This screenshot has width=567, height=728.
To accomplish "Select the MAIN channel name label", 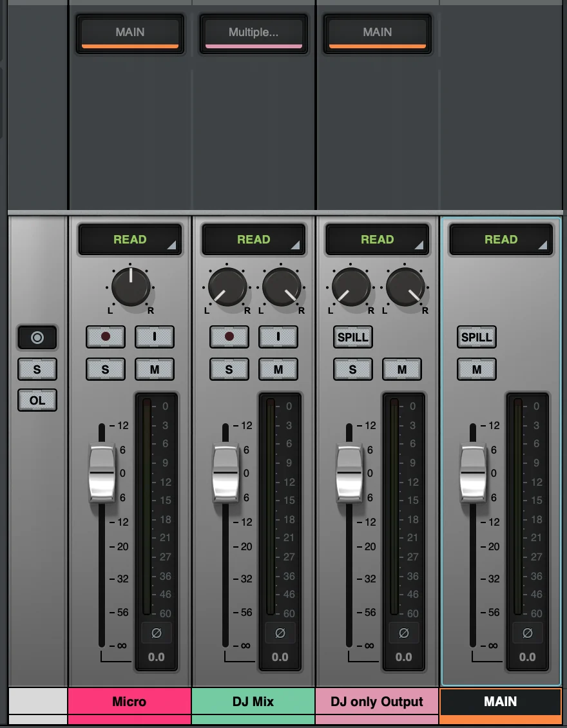I will tap(501, 702).
